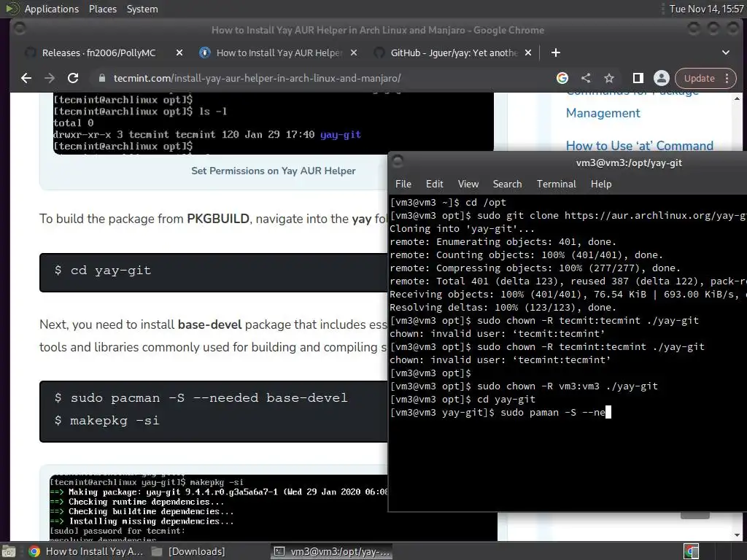Click 'sudo pacman -S --needed base-devel' command
Viewport: 747px width, 560px height.
click(209, 397)
